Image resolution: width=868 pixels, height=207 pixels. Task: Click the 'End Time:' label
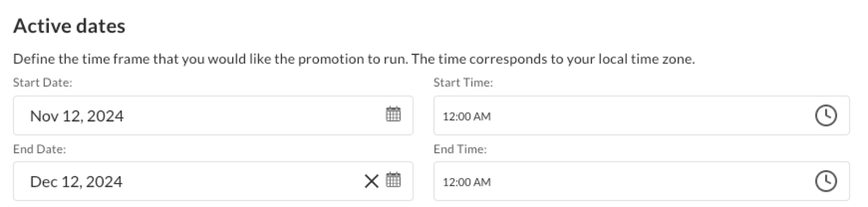click(x=460, y=149)
